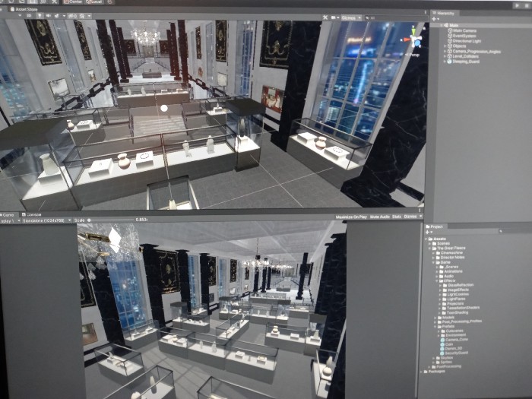Toggle Mute Audio in Game view
Viewport: 532px width, 399px height.
(x=380, y=217)
